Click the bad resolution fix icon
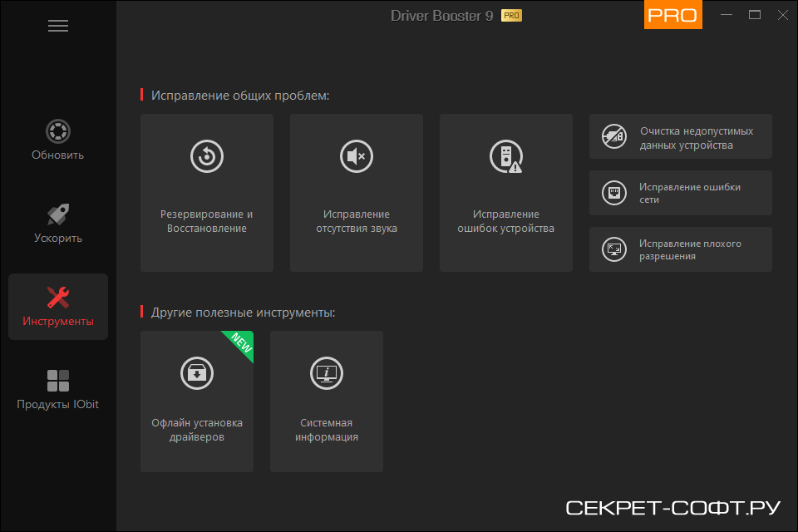Image resolution: width=798 pixels, height=532 pixels. pyautogui.click(x=614, y=249)
